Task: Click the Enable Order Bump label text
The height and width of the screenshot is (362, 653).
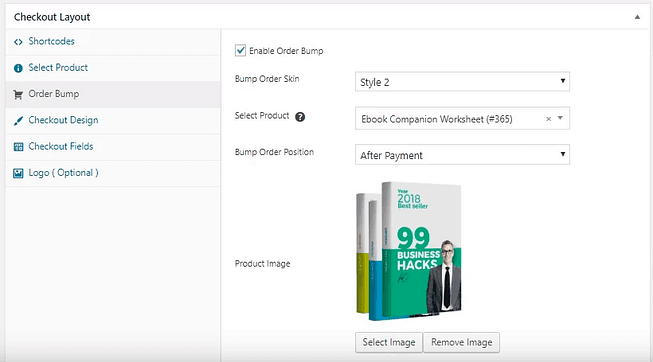Action: tap(286, 51)
